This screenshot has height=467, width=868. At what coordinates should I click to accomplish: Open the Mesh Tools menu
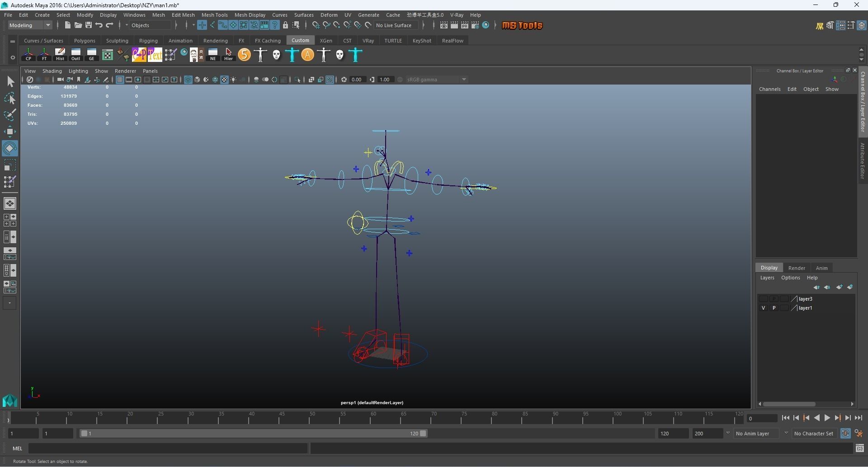click(214, 15)
